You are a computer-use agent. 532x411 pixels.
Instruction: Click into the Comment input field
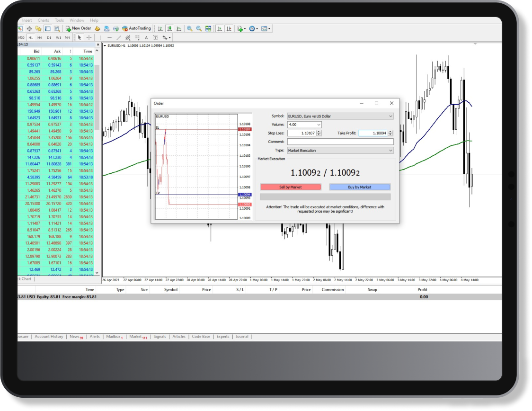click(x=340, y=142)
